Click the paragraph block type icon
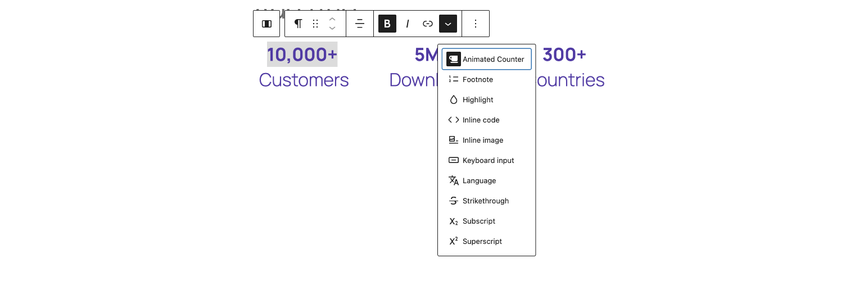This screenshot has width=868, height=281. tap(299, 24)
